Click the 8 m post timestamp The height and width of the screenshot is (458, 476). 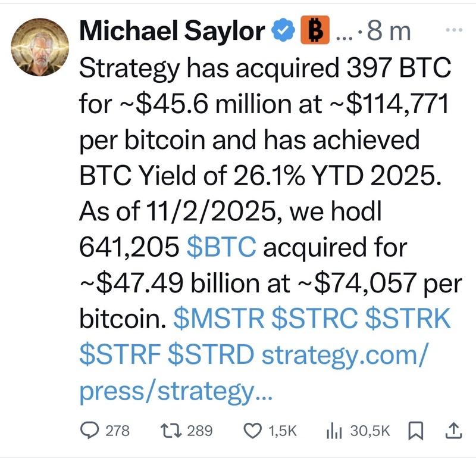(389, 31)
